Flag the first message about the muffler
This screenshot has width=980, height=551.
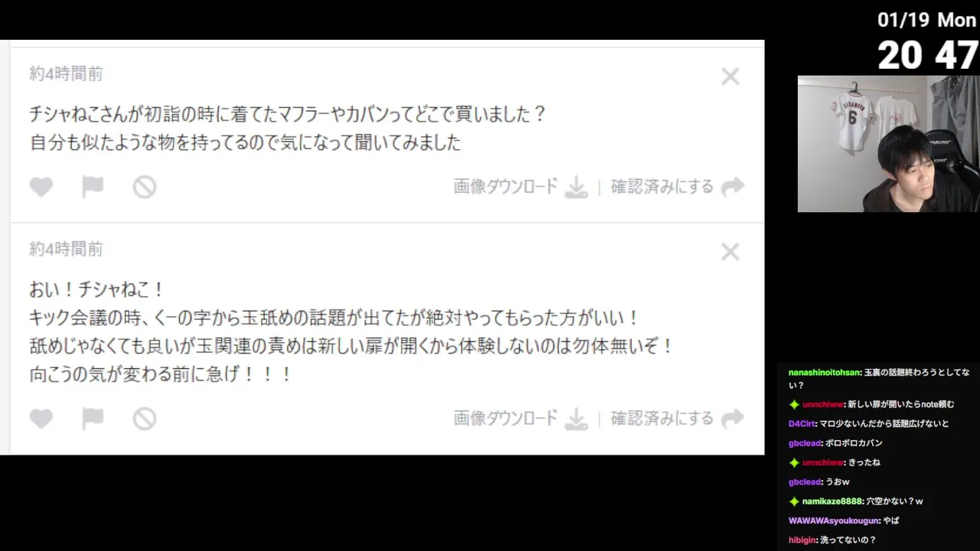coord(93,187)
